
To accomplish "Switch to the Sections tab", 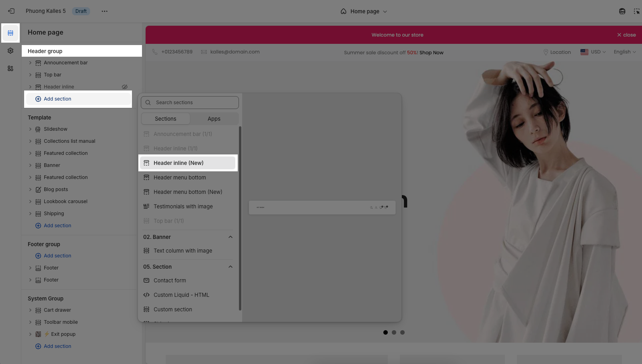I will (165, 119).
